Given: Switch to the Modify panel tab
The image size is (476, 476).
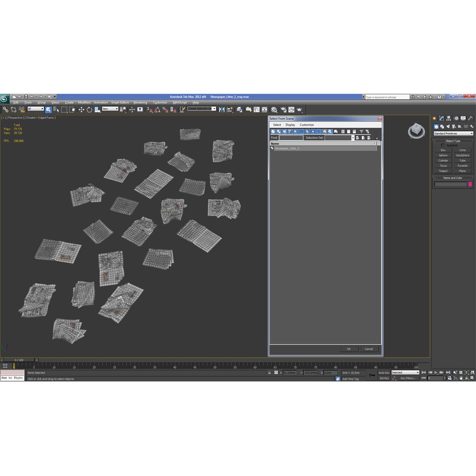Looking at the screenshot, I should [x=442, y=119].
